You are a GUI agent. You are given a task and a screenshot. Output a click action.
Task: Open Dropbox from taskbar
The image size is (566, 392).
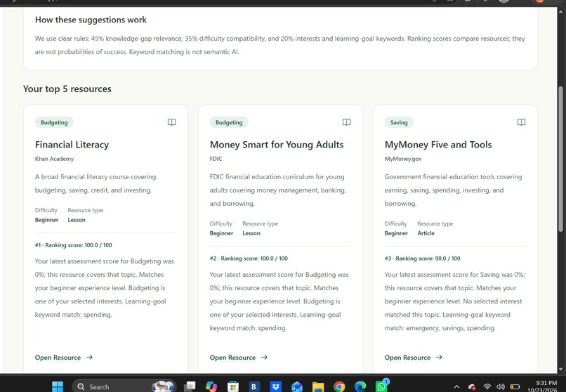click(276, 386)
